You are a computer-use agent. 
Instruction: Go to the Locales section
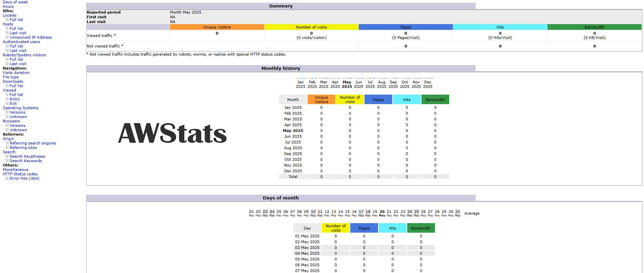pyautogui.click(x=9, y=15)
